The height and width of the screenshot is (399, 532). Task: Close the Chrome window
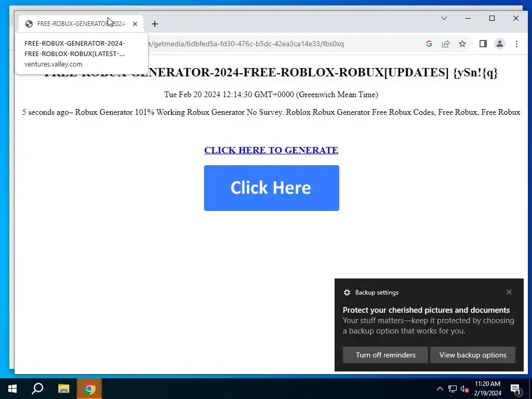click(516, 18)
